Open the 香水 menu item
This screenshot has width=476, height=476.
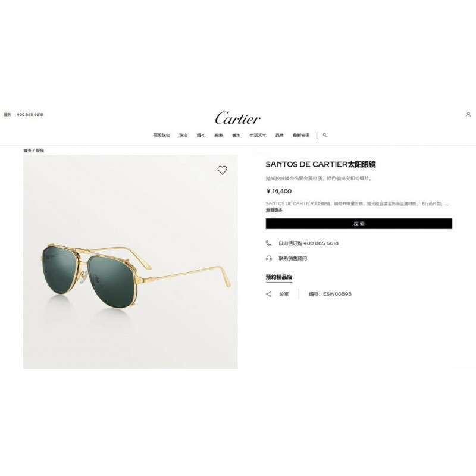click(x=236, y=136)
